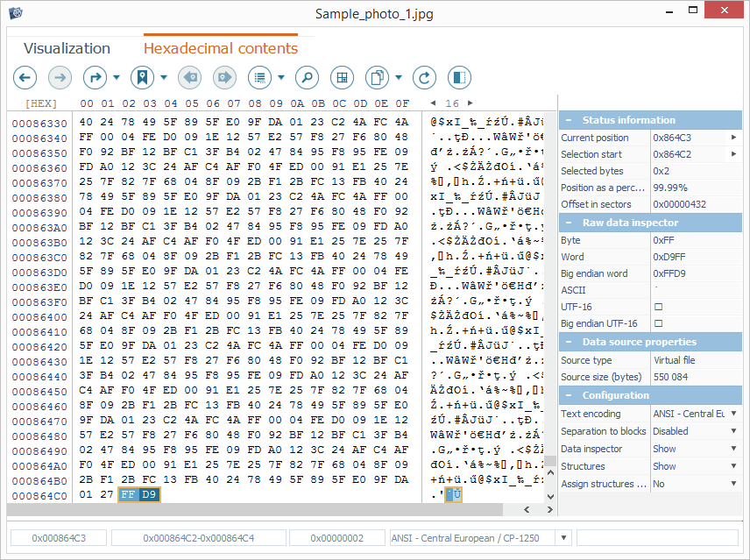The image size is (750, 560).
Task: Select the Hexadecimal contents tab
Action: [x=221, y=48]
